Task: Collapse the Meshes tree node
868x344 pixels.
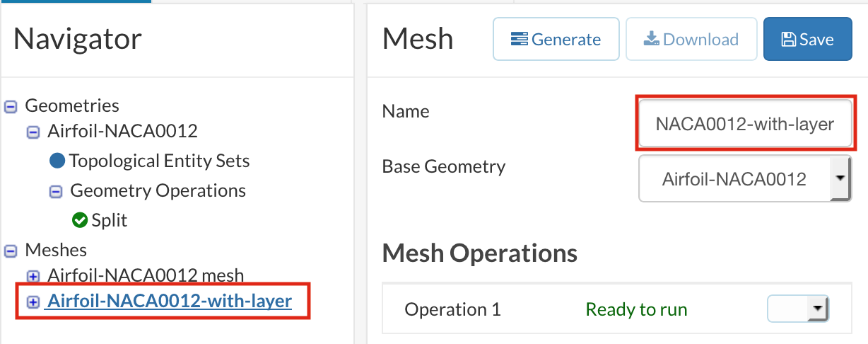Action: click(11, 251)
